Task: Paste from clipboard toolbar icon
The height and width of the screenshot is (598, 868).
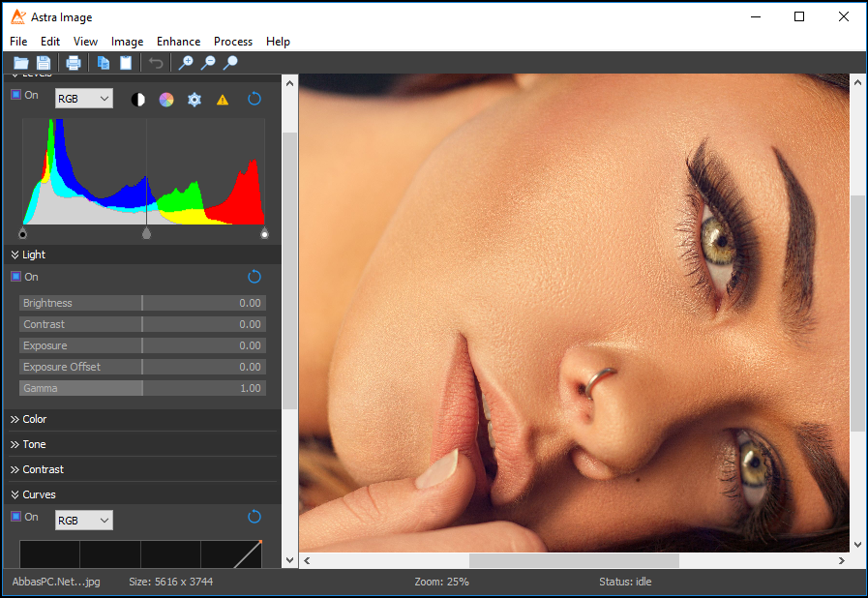Action: coord(126,63)
